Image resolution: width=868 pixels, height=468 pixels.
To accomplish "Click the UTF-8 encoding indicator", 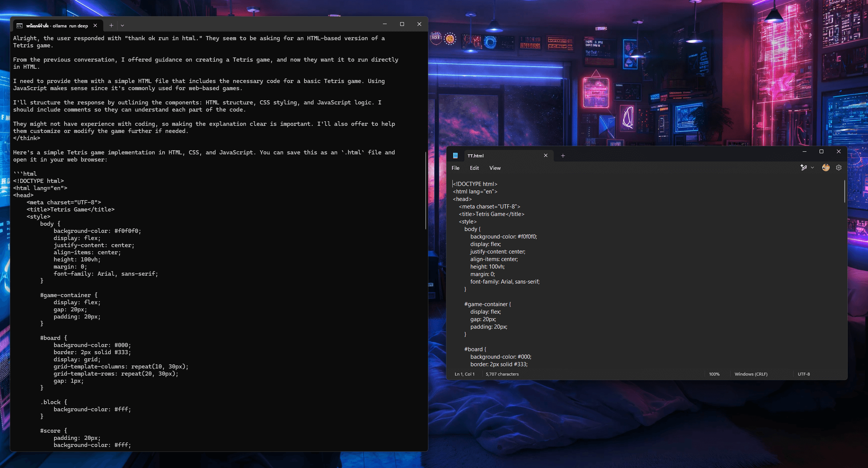I will pos(804,374).
